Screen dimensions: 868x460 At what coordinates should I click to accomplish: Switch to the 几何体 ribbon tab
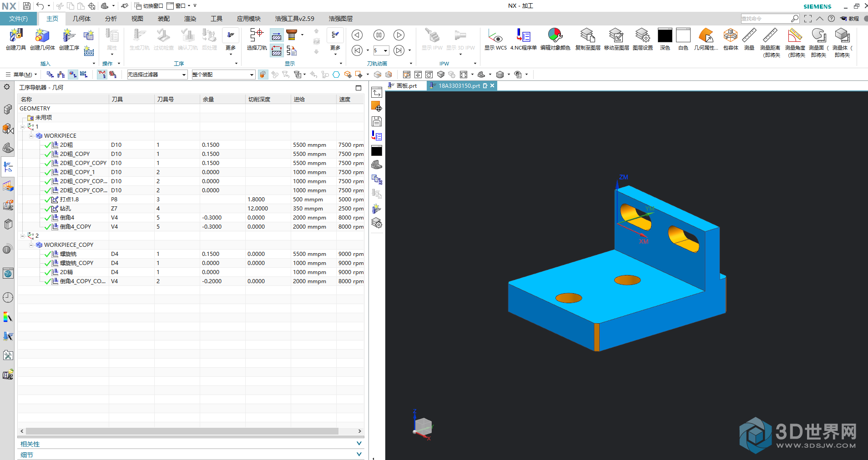(x=81, y=19)
